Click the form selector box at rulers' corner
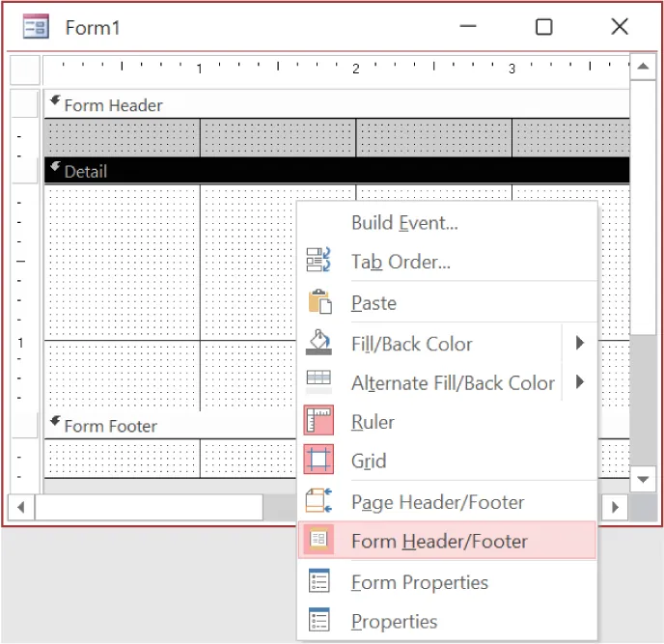The image size is (664, 644). pyautogui.click(x=25, y=70)
